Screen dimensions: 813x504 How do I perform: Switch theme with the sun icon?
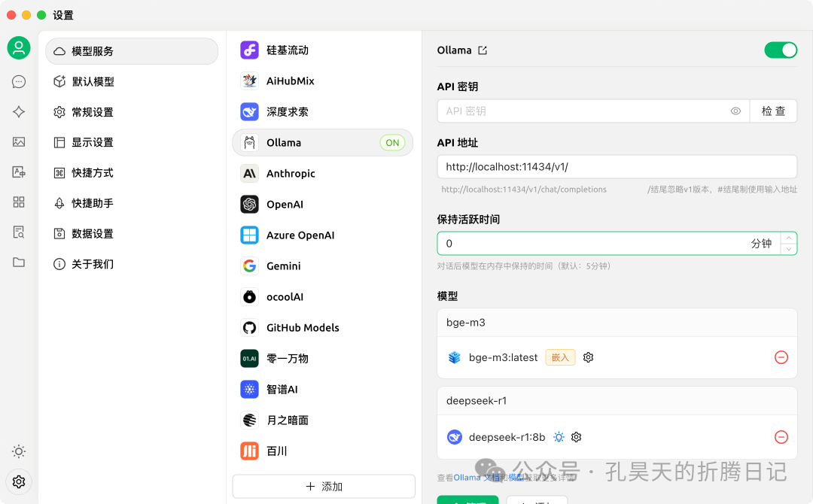[x=19, y=451]
